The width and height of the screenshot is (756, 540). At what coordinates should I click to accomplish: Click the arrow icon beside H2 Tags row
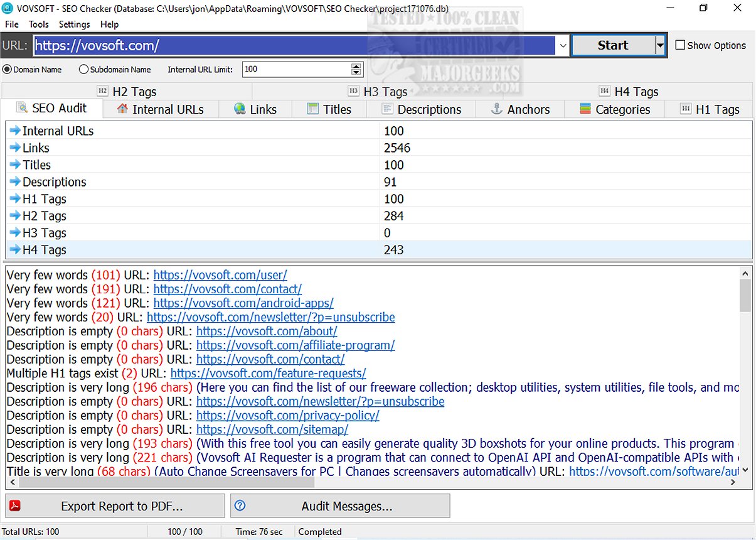tap(15, 215)
